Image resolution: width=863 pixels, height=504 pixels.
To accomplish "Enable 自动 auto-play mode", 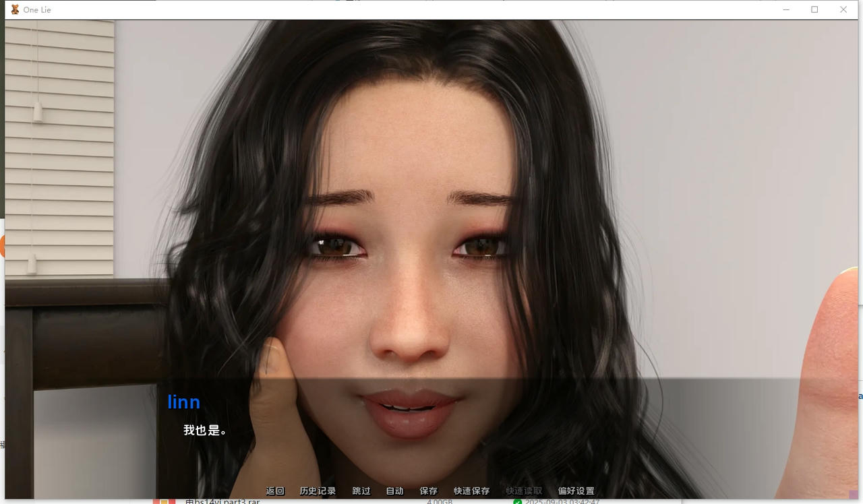I will 394,491.
